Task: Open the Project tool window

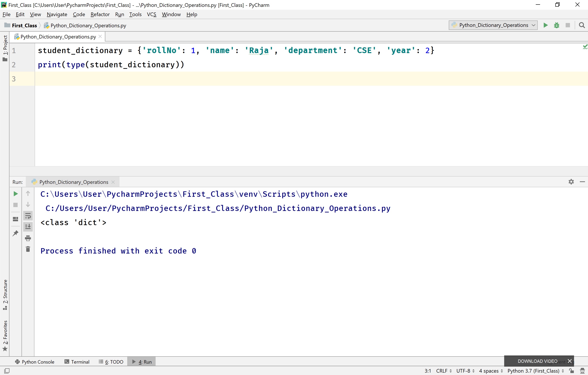Action: (5, 48)
